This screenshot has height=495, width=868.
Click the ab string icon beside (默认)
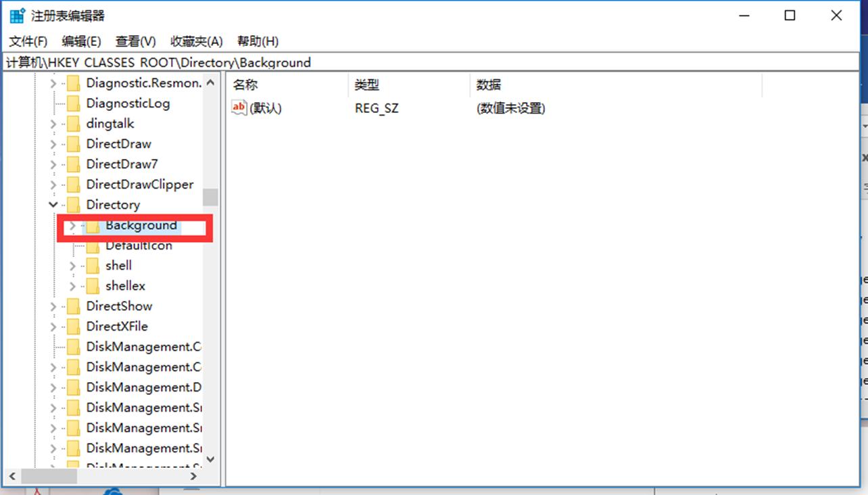239,108
